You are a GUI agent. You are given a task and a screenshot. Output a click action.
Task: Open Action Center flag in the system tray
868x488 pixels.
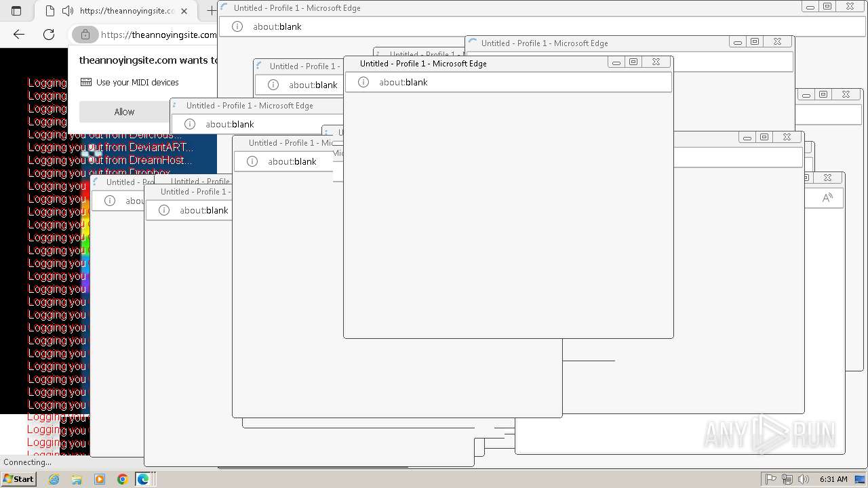771,479
